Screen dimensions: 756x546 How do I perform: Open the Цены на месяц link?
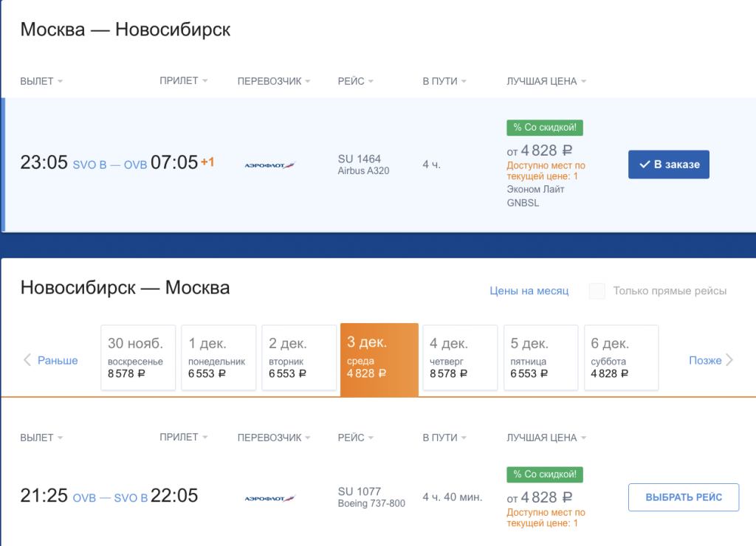[529, 291]
